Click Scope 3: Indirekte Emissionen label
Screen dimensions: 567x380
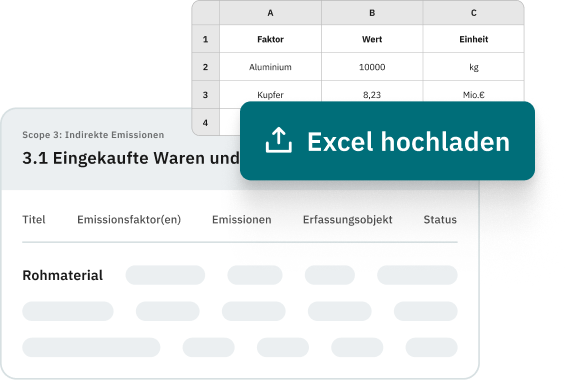point(93,135)
